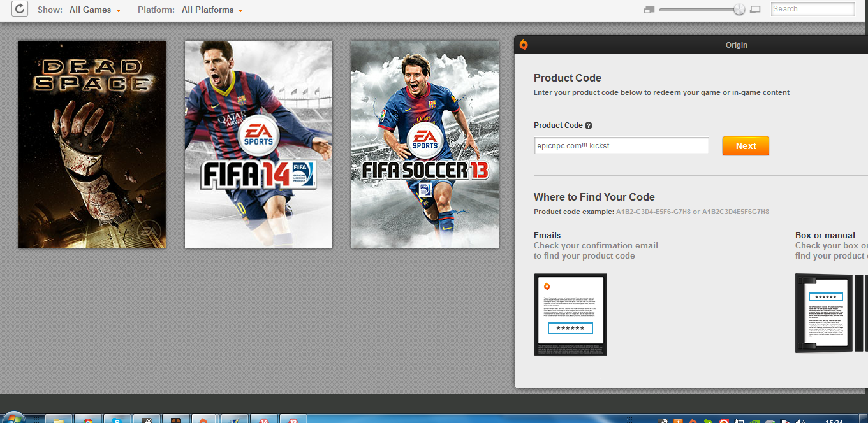Screen dimensions: 868x423
Task: Click the orange Next button
Action: point(746,146)
